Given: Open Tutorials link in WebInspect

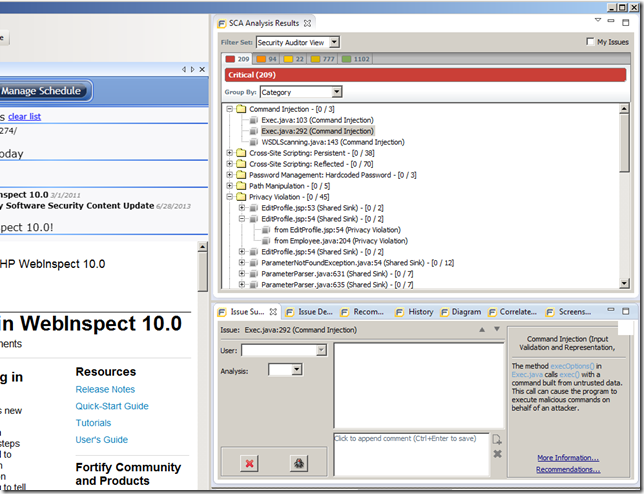Looking at the screenshot, I should (93, 423).
